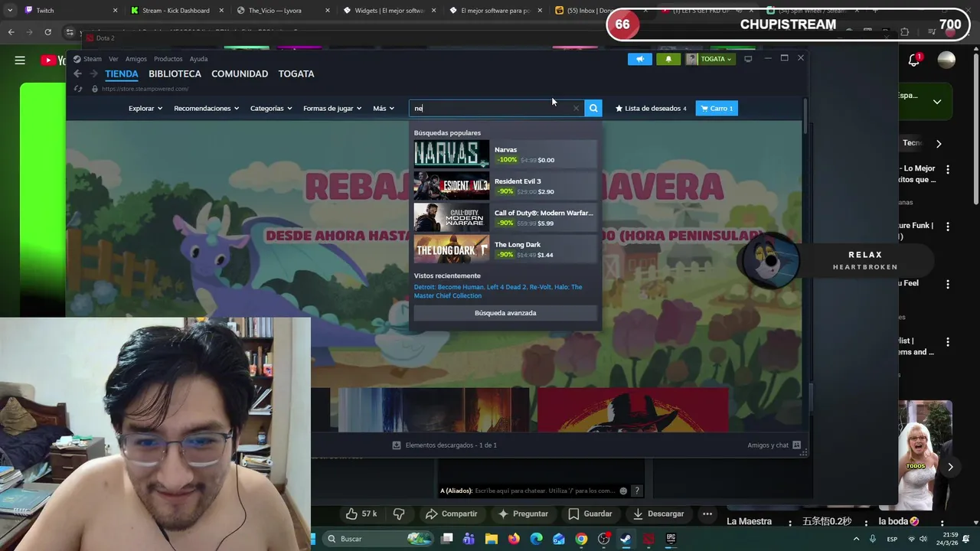980x551 pixels.
Task: Open the YouTube hamburger menu
Action: [20, 60]
